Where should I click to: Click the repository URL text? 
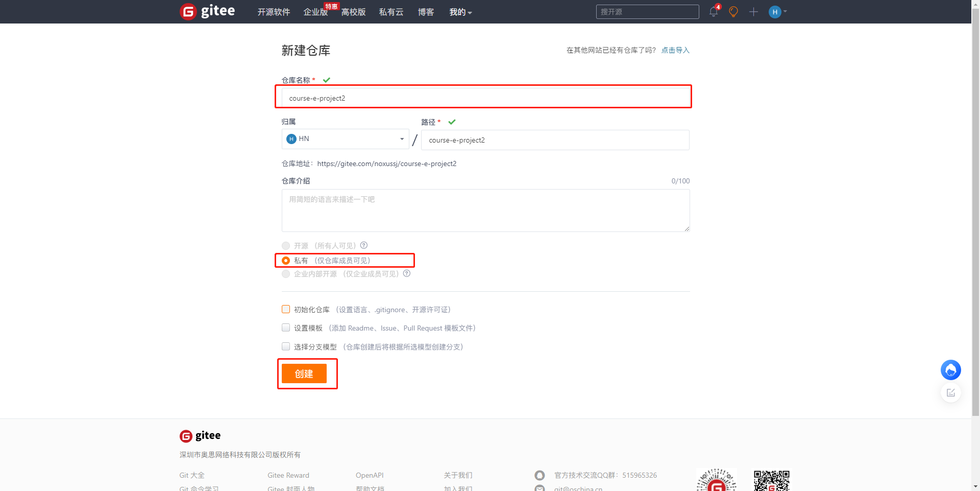tap(387, 163)
